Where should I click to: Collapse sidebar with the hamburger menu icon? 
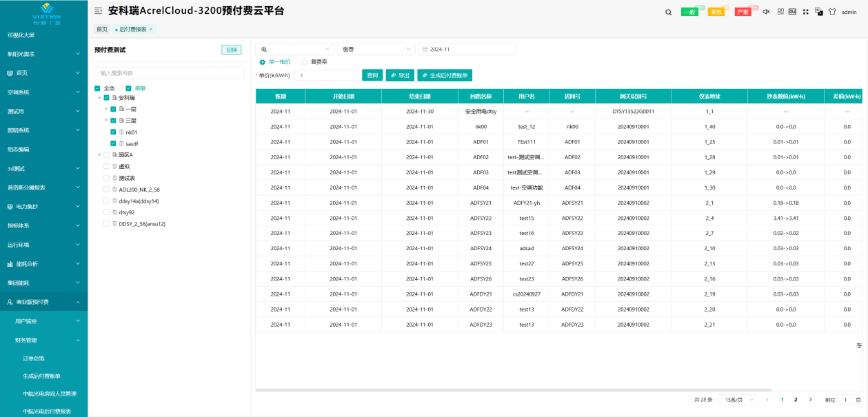pos(98,11)
